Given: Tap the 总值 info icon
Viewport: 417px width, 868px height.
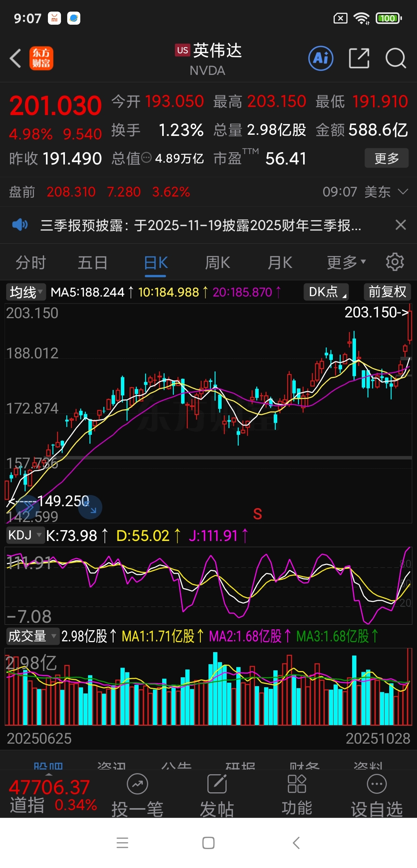Looking at the screenshot, I should (x=146, y=158).
